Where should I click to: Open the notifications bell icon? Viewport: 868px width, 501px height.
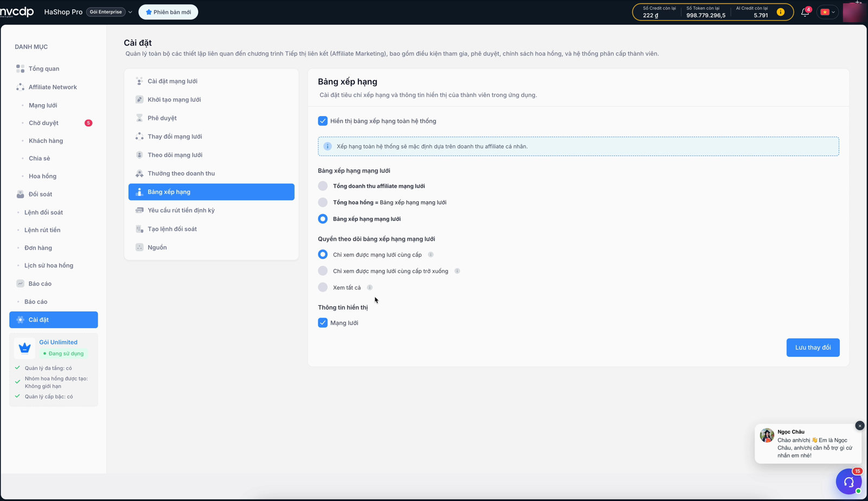(x=805, y=12)
